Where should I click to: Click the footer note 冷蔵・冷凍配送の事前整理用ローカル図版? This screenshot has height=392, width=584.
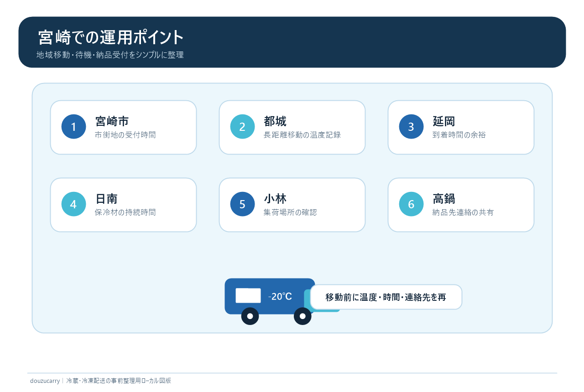tap(119, 381)
